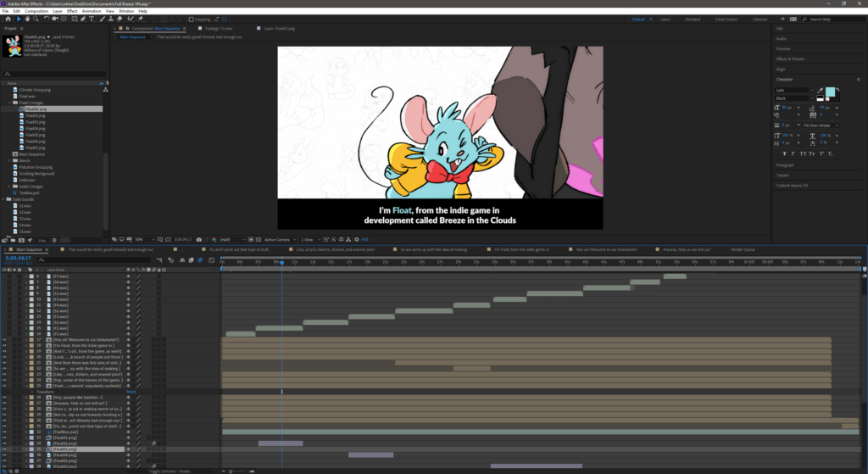The image size is (868, 474).
Task: Toggle visibility of layer 26 Hey, people like baddies
Action: (x=4, y=397)
